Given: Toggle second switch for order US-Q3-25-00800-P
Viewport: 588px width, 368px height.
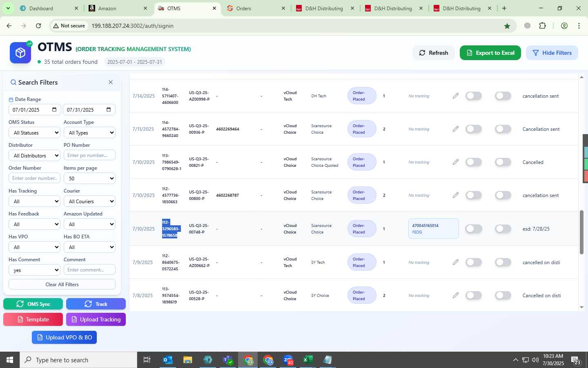Looking at the screenshot, I should coord(503,195).
